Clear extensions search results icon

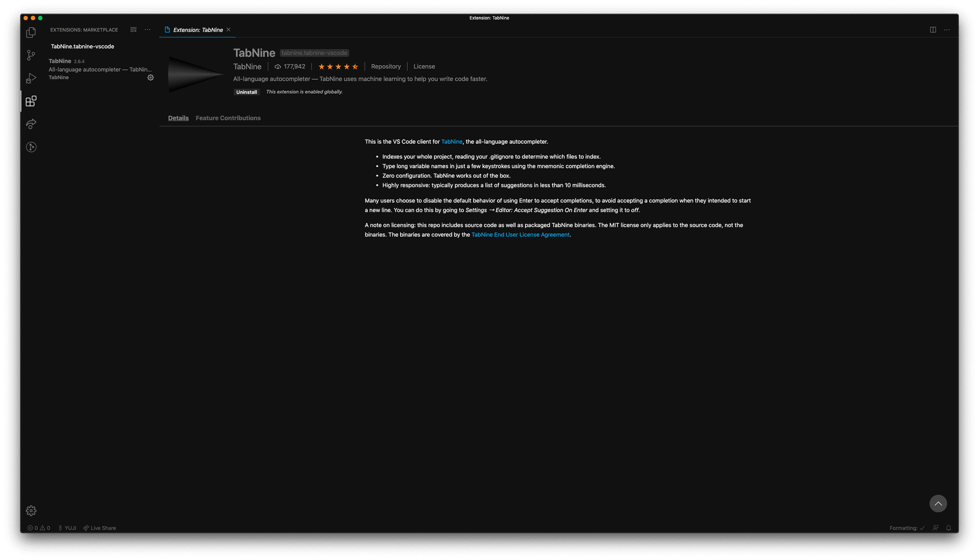point(134,30)
